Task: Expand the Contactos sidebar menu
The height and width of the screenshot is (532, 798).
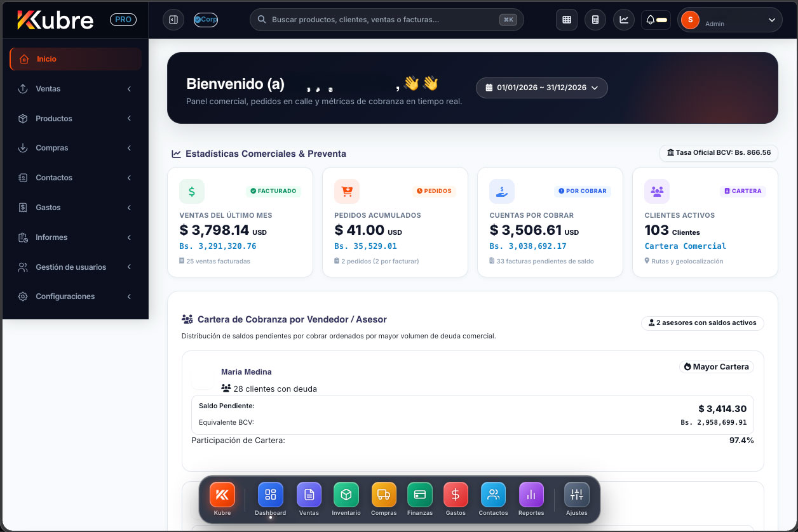Action: coord(76,178)
